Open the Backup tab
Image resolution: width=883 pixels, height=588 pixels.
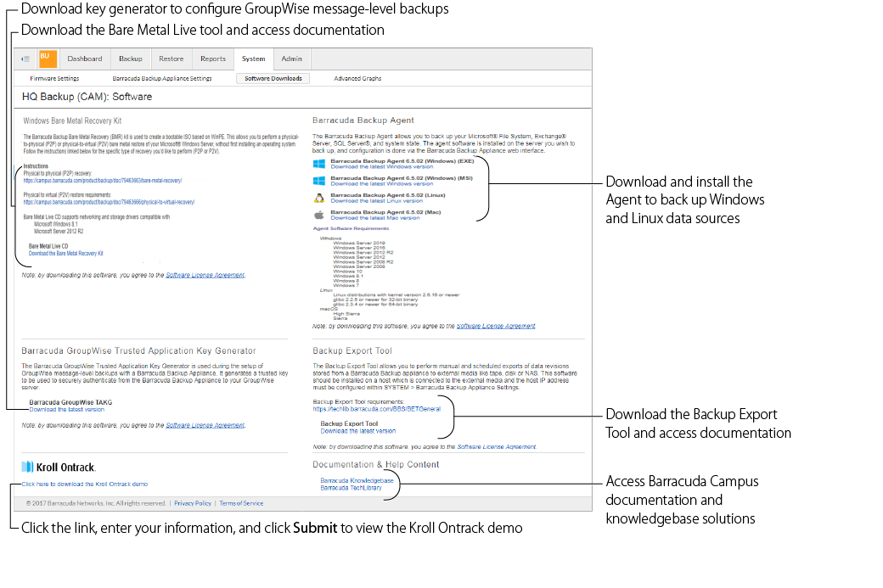click(131, 59)
